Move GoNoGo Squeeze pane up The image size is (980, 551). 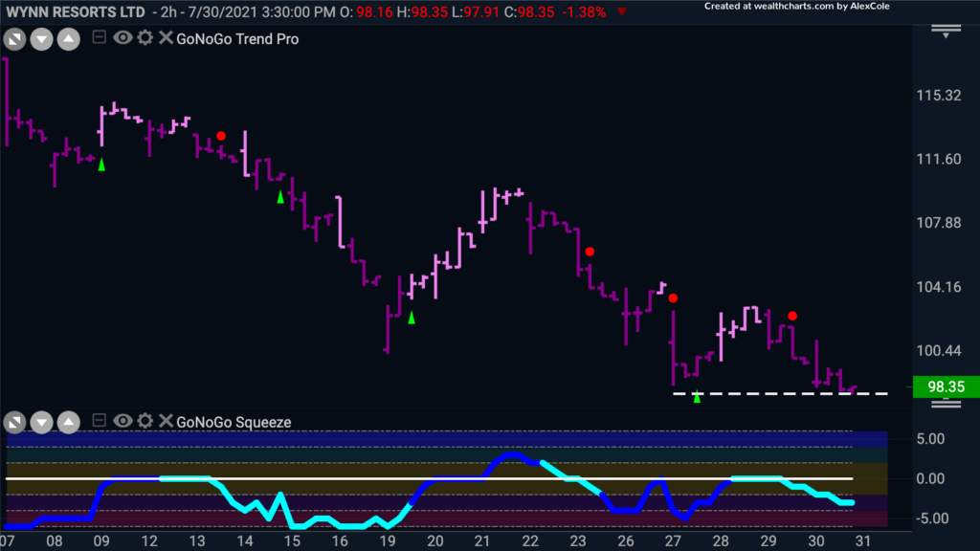tap(69, 422)
